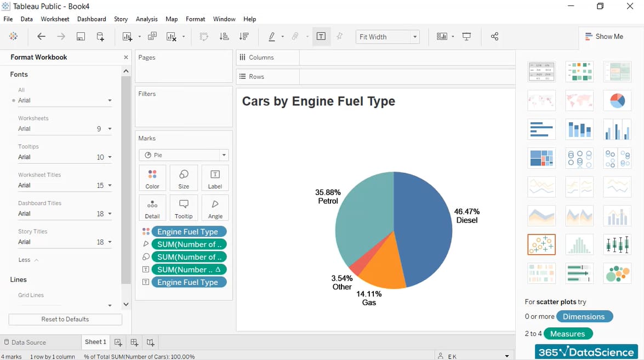
Task: Click the Label mark property
Action: tap(215, 177)
